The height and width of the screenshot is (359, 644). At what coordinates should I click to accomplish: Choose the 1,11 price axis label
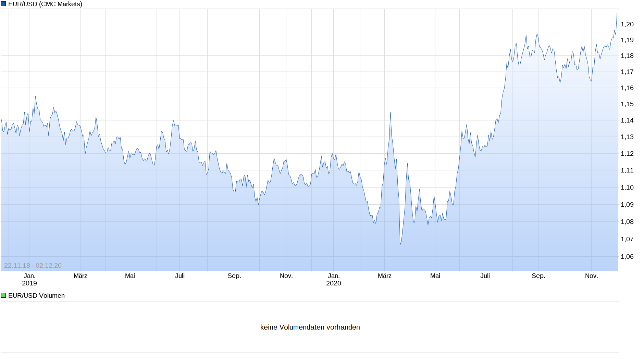627,170
